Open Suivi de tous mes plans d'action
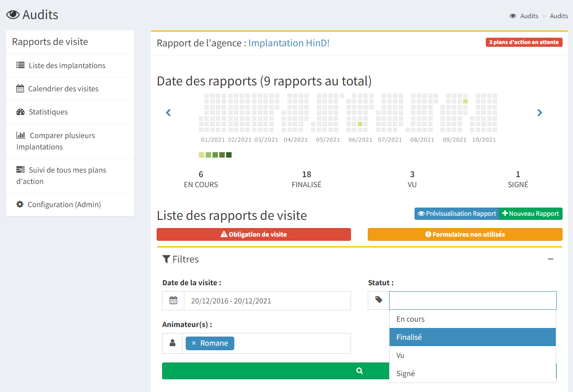The width and height of the screenshot is (573, 392). [70, 175]
